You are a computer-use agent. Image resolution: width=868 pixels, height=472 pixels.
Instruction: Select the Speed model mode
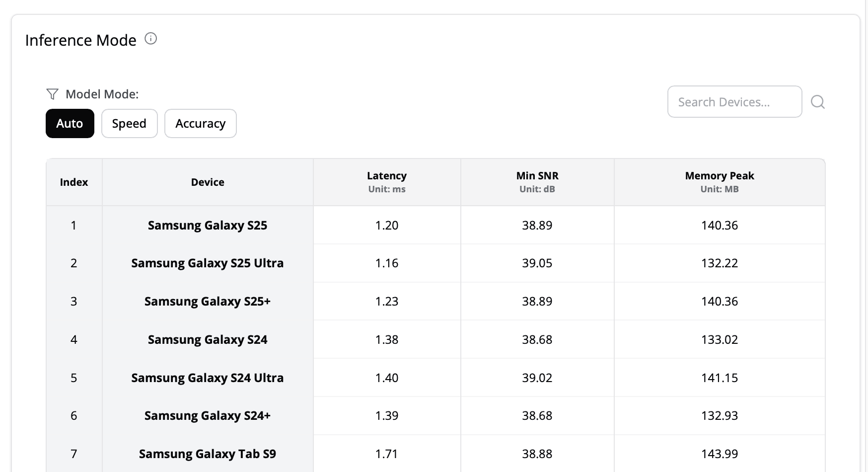click(129, 123)
